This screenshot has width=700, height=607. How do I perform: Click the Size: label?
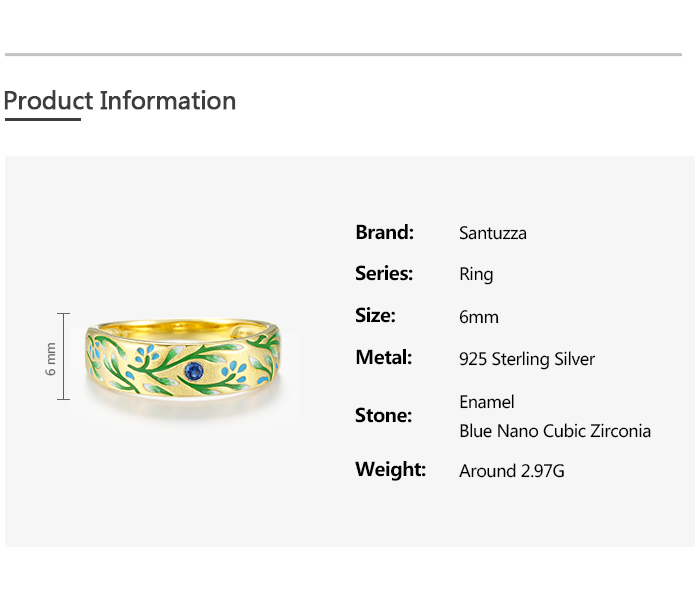375,316
